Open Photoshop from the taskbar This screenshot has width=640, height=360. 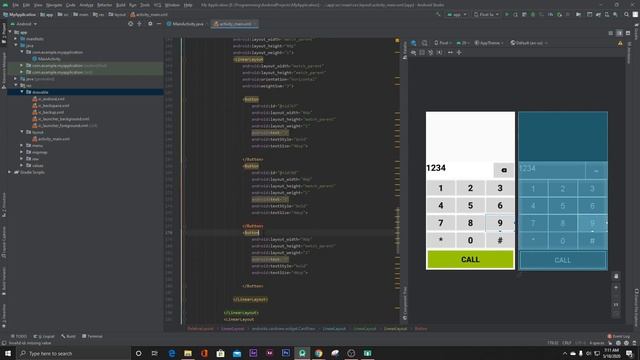[286, 353]
